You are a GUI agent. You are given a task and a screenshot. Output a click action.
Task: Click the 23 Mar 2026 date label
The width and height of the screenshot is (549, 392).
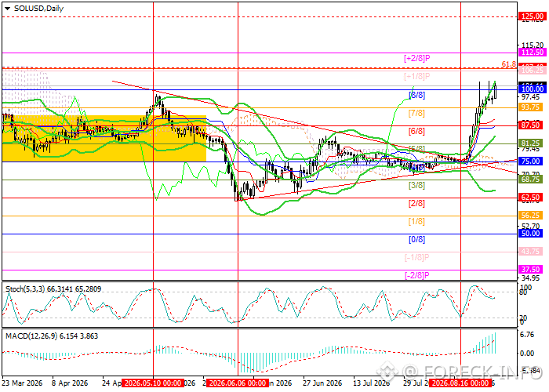click(x=22, y=383)
